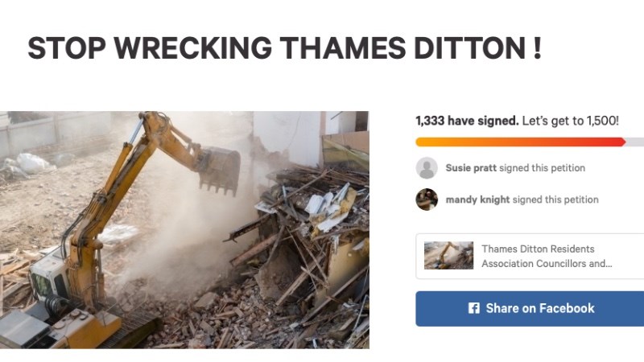Click the 1,333 have signed counter
The width and height of the screenshot is (644, 362).
click(467, 121)
